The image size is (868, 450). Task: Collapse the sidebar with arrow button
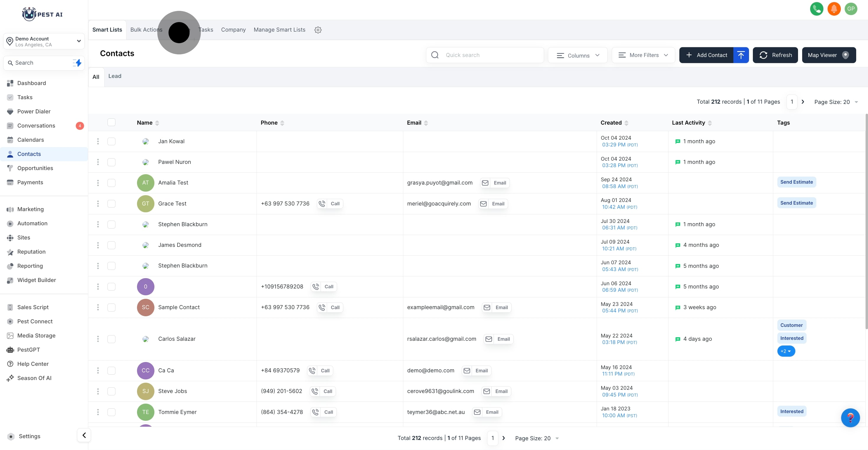click(x=84, y=435)
